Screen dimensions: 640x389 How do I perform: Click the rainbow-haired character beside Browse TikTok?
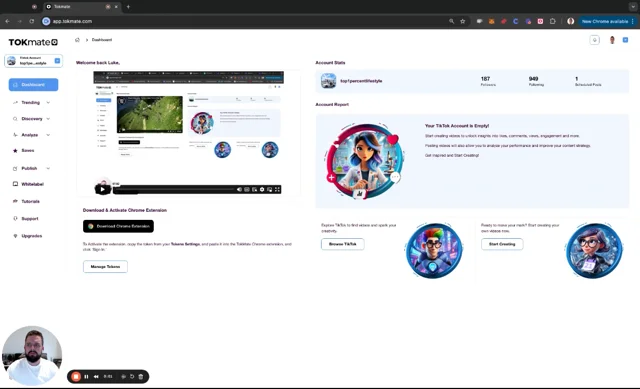[434, 251]
